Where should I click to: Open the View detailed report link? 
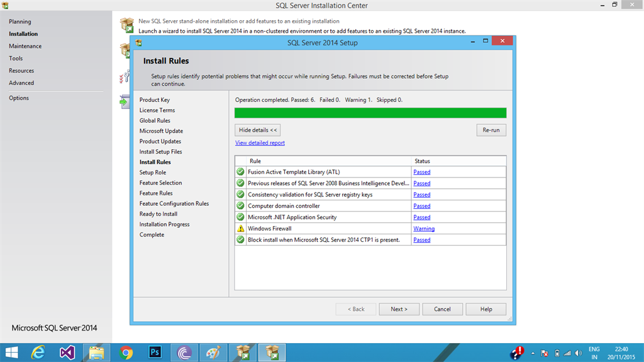[260, 143]
